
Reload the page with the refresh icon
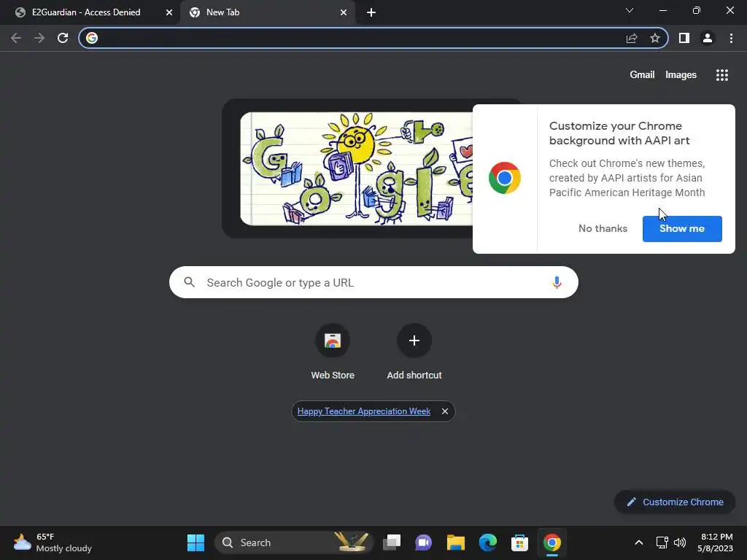[63, 38]
